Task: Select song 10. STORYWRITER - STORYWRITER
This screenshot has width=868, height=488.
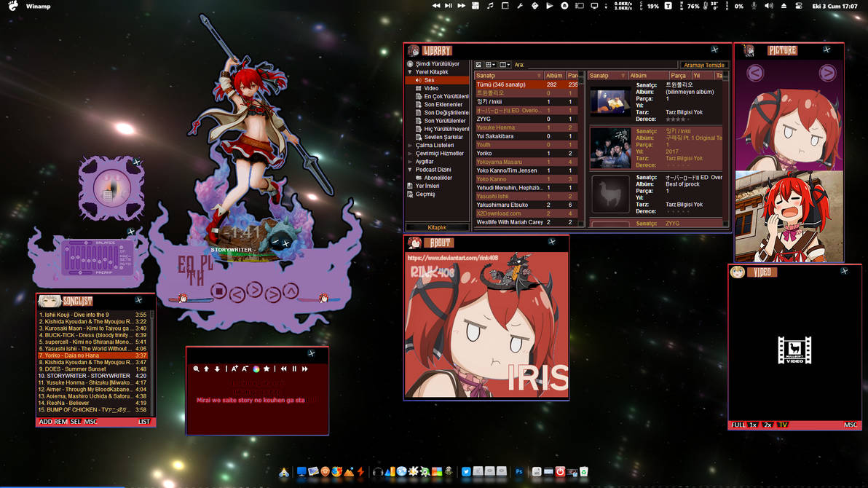Action: pyautogui.click(x=92, y=376)
